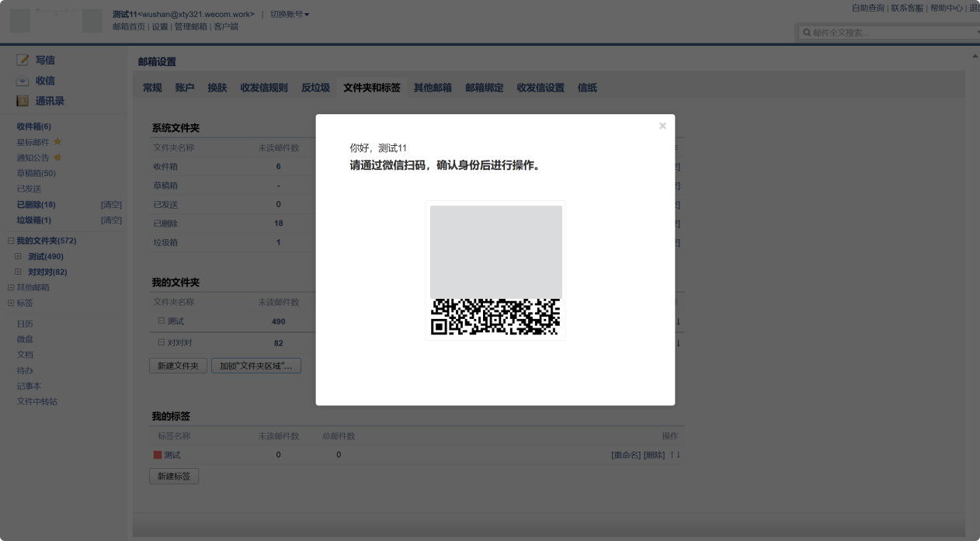This screenshot has width=980, height=541.
Task: Click unread count 490 in 测试 row
Action: (x=278, y=321)
